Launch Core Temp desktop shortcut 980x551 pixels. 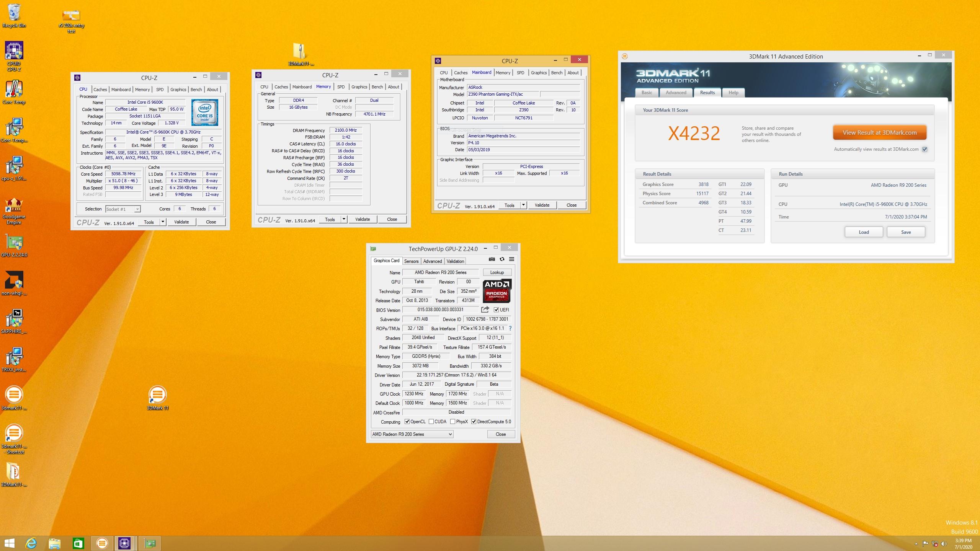(x=14, y=92)
